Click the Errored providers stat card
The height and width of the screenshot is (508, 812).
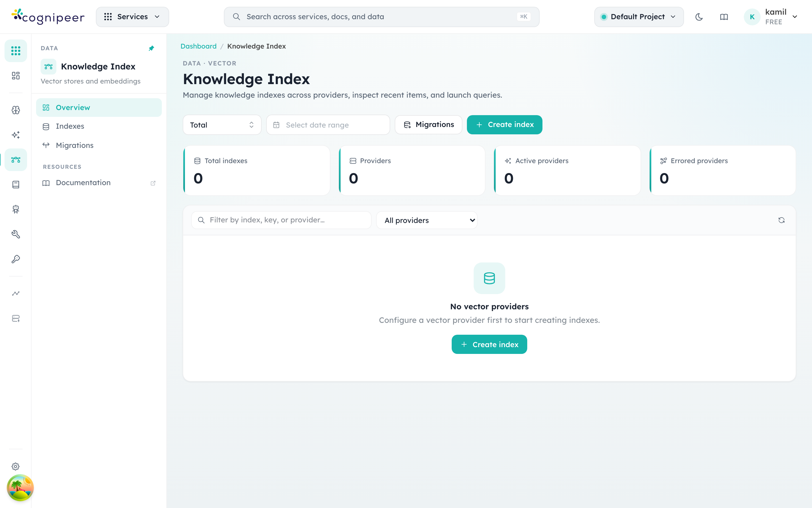coord(723,170)
